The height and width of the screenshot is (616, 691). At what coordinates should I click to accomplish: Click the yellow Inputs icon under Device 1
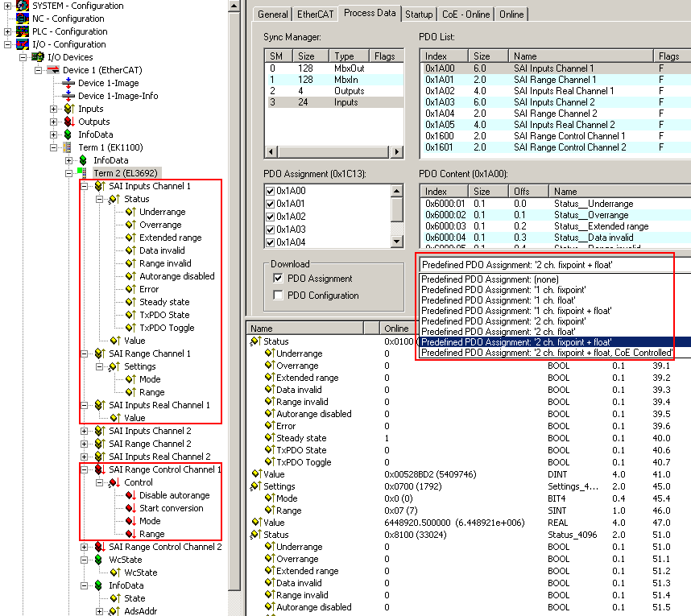click(69, 109)
